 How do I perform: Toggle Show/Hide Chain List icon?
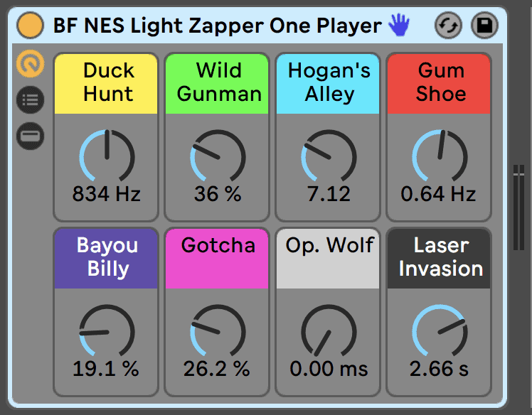click(x=30, y=99)
